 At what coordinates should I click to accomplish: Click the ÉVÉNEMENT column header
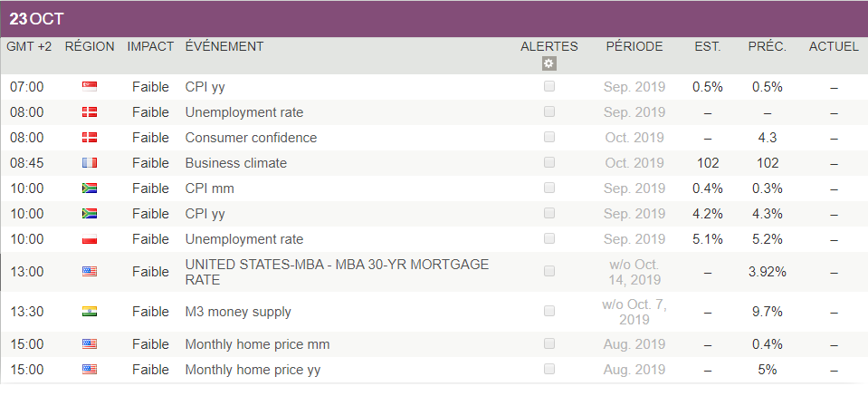(224, 46)
